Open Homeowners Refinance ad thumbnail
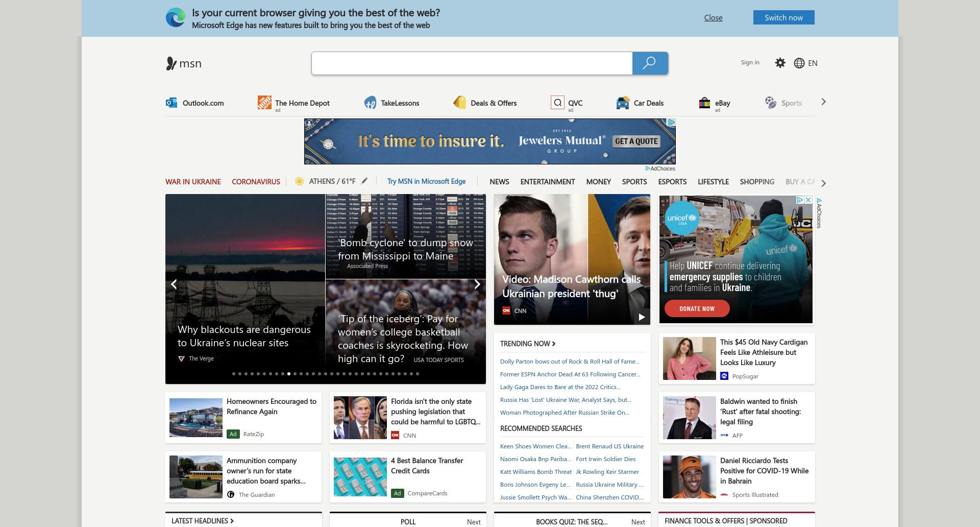This screenshot has height=527, width=980. coord(196,418)
